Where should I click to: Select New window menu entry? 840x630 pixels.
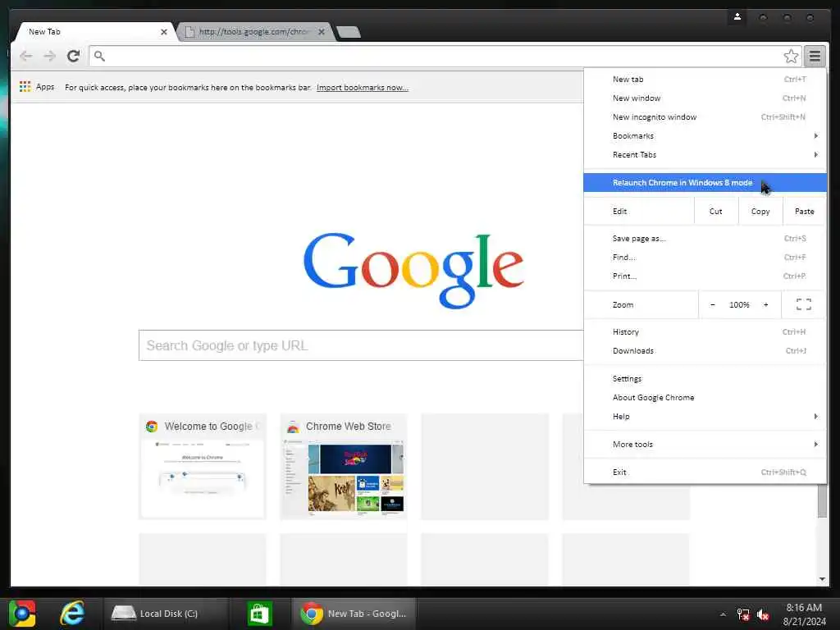pyautogui.click(x=705, y=98)
